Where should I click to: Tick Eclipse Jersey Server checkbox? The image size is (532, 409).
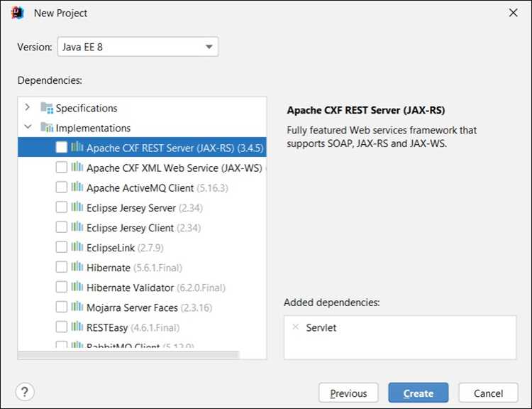tap(62, 207)
